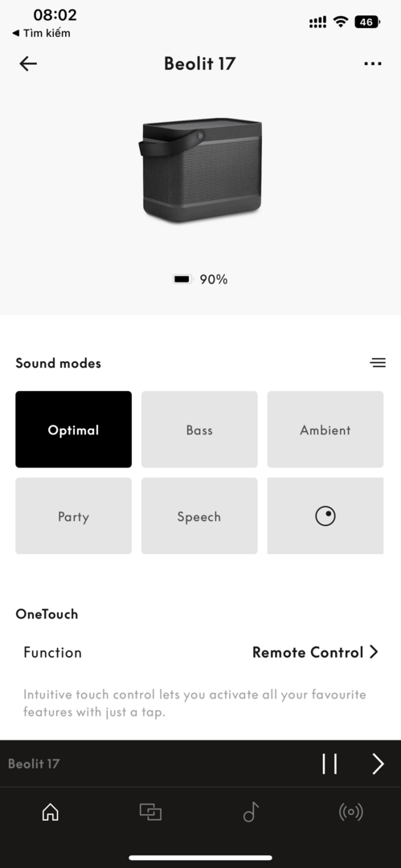Open the radio broadcast tab icon
Screen dimensions: 401x868
coord(351,812)
